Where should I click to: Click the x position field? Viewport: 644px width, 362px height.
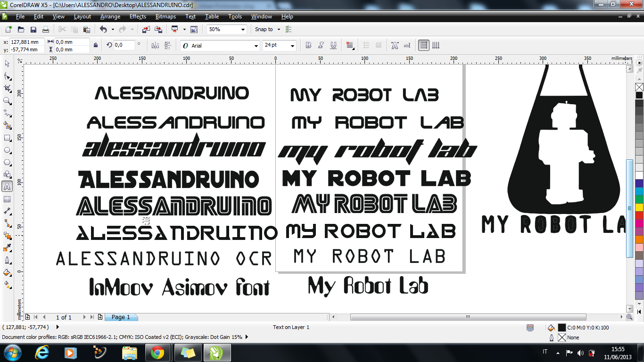coord(27,42)
